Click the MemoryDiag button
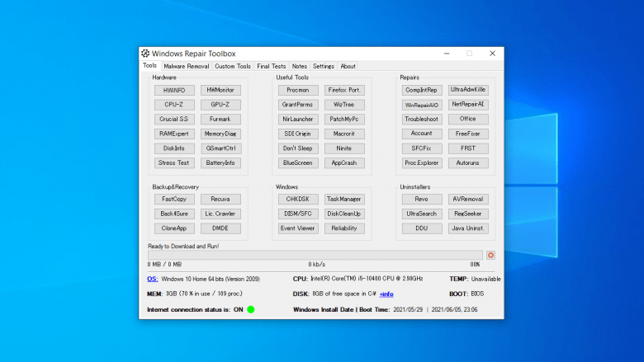The image size is (644, 362). pos(220,134)
